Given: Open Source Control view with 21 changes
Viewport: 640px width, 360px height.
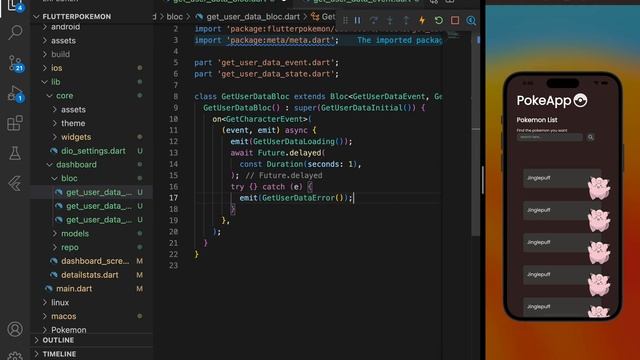Looking at the screenshot, I should click(15, 64).
